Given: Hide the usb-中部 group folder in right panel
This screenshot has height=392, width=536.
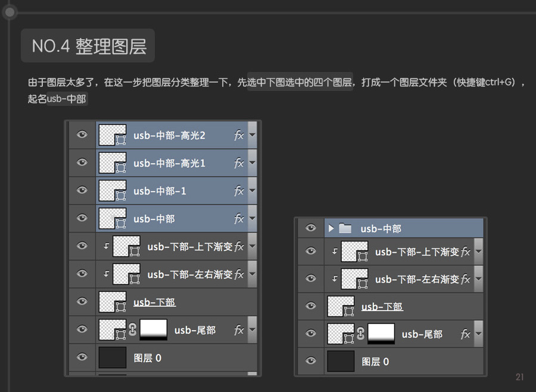Looking at the screenshot, I should point(311,228).
